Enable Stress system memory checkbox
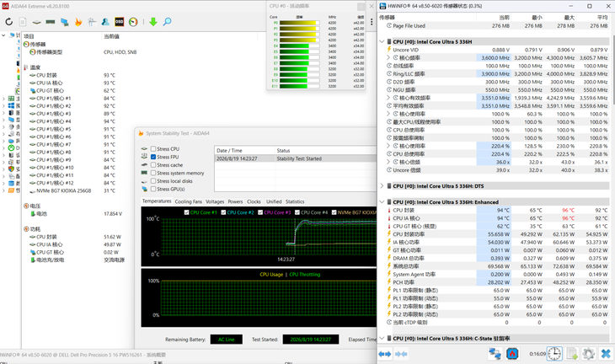Viewport: 615px width, 364px height. (x=153, y=173)
